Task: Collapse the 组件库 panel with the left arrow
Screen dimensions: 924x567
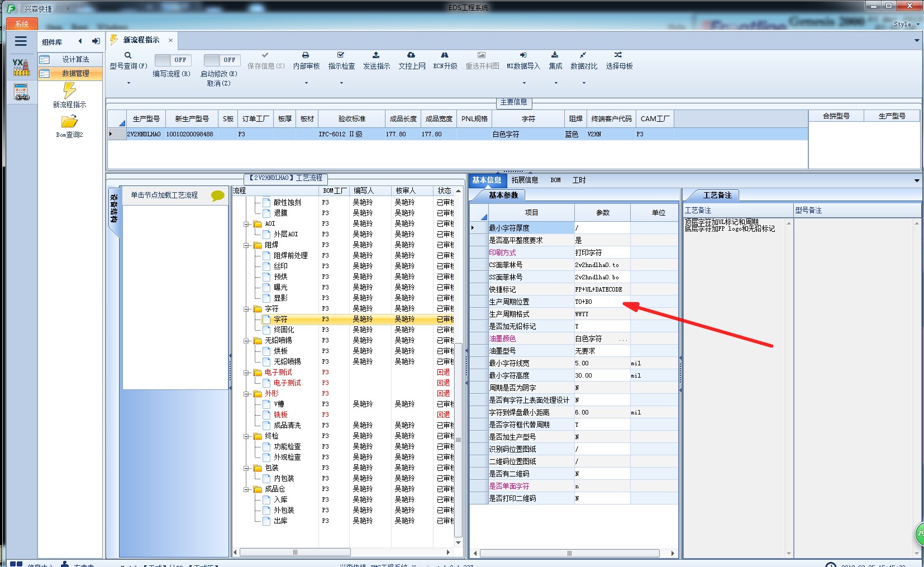Action: click(80, 41)
